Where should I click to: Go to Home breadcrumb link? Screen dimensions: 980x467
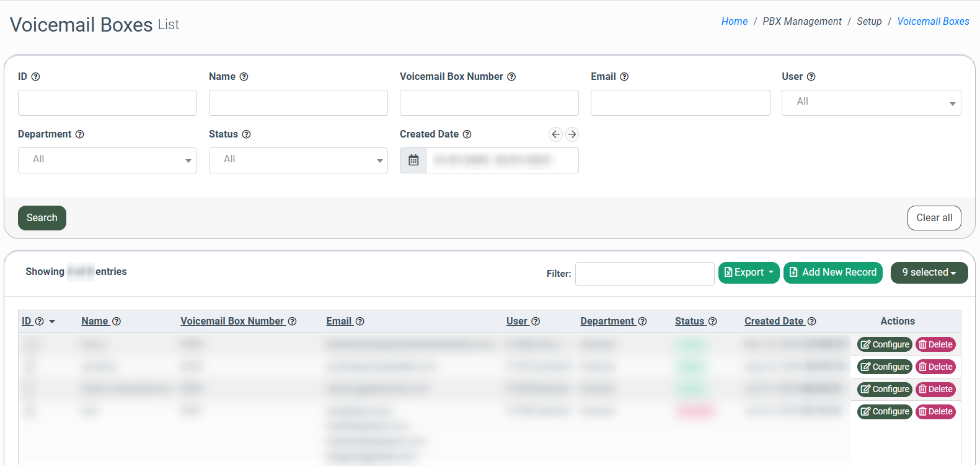[734, 21]
